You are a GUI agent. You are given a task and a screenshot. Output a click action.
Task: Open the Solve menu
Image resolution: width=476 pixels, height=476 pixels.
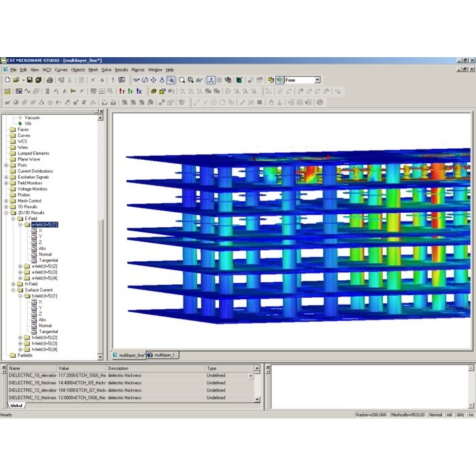(x=106, y=69)
